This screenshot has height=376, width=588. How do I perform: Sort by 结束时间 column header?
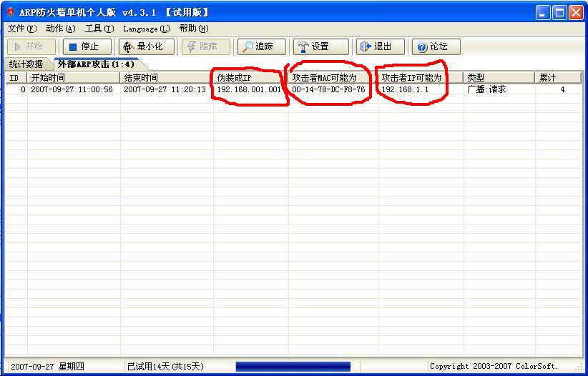167,78
